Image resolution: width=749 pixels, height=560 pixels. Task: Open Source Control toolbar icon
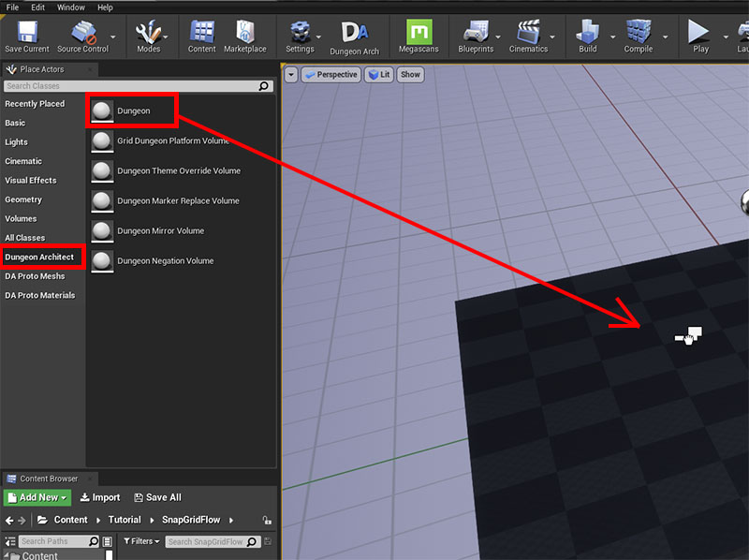[83, 33]
